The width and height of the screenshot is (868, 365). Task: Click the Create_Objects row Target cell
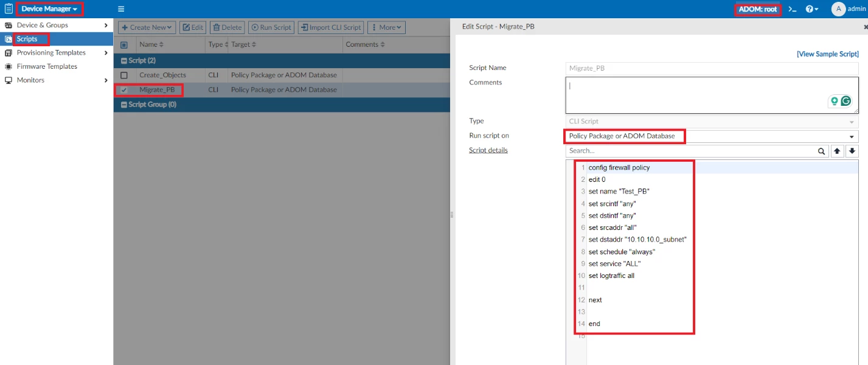[x=284, y=75]
